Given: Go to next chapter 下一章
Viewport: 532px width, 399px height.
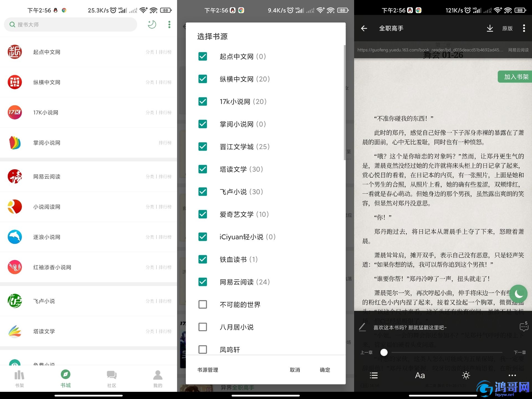Looking at the screenshot, I should pos(520,352).
